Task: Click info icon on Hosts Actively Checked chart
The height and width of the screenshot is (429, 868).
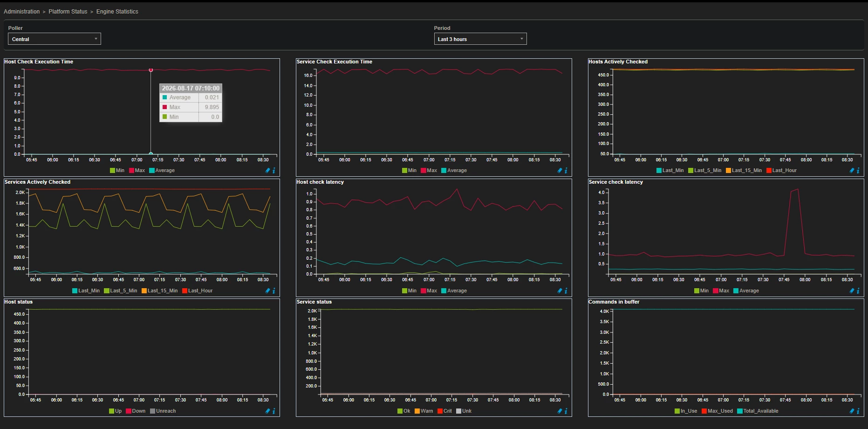Action: (x=858, y=171)
